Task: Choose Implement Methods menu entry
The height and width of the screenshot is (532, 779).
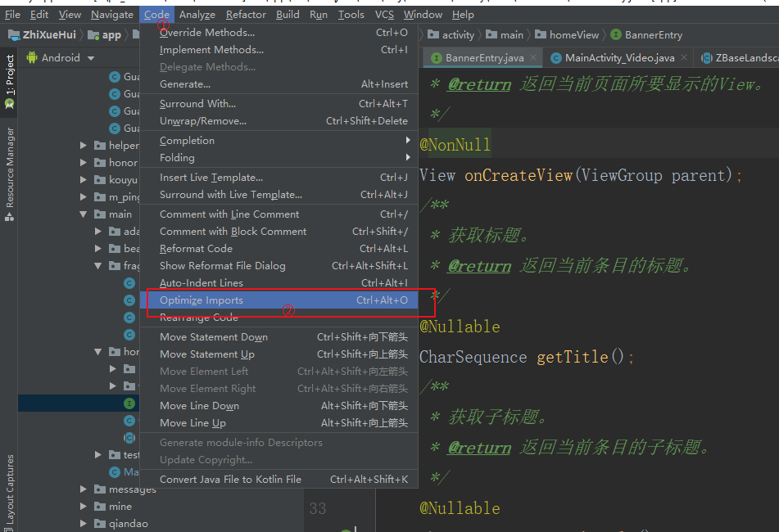Action: click(x=279, y=50)
